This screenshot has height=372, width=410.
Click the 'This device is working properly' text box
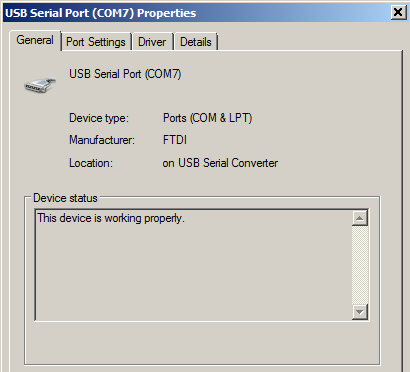(x=193, y=265)
